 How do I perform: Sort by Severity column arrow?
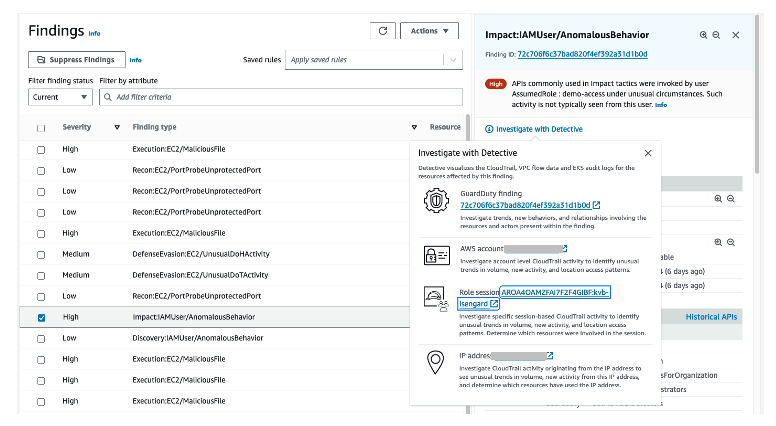pyautogui.click(x=117, y=127)
